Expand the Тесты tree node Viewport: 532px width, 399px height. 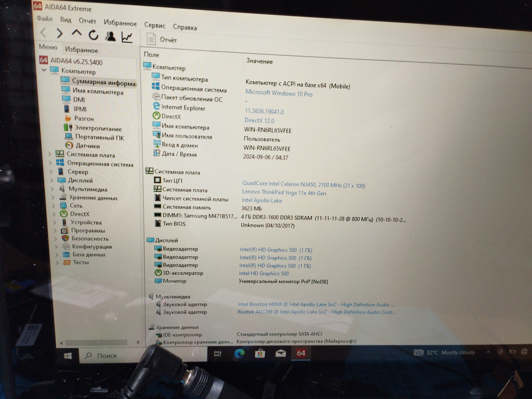pos(57,262)
